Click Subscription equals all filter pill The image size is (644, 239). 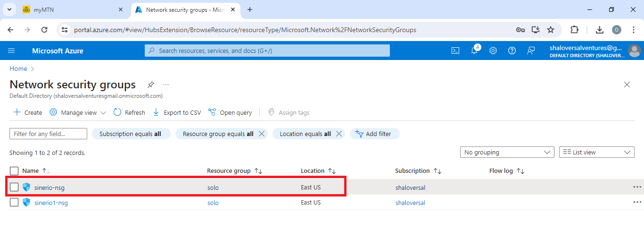coord(130,134)
